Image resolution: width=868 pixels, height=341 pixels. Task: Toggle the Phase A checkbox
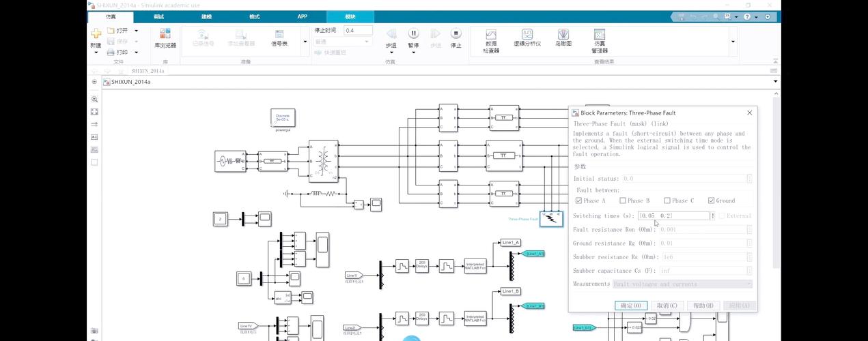pos(578,201)
